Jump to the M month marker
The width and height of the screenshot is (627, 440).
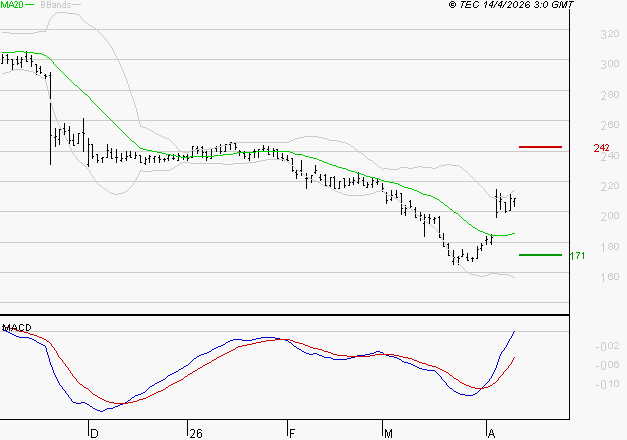point(388,433)
